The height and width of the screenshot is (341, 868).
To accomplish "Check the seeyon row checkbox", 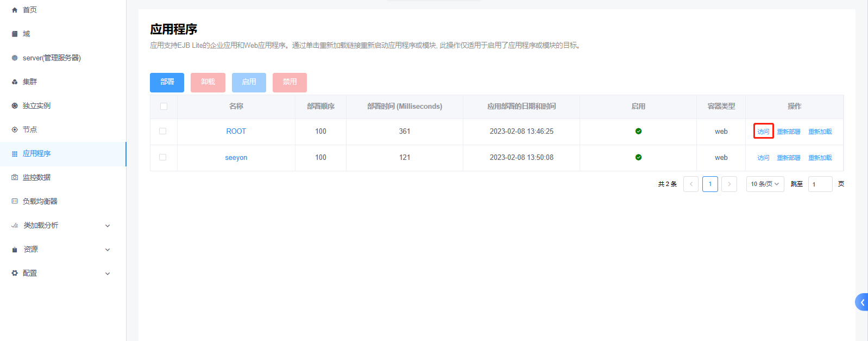I will pos(162,157).
